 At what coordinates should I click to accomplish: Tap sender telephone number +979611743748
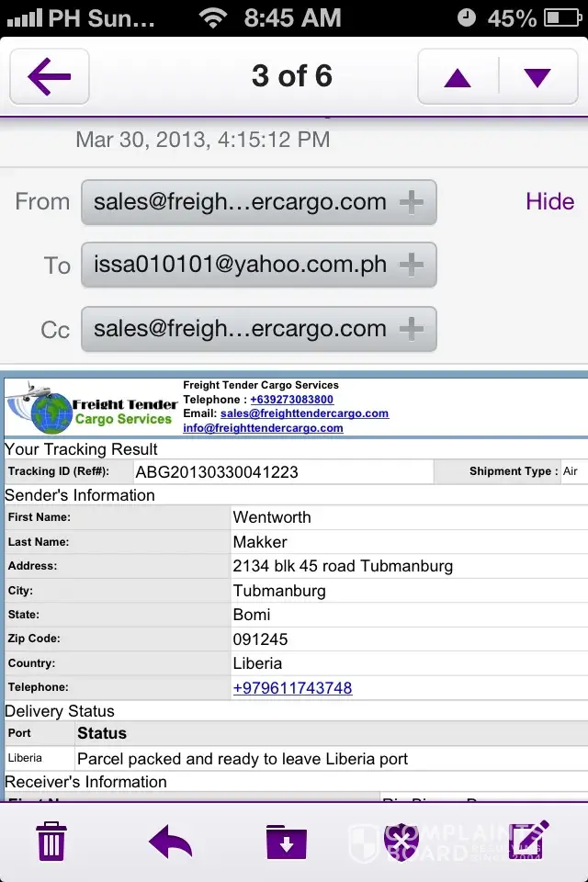[x=292, y=687]
